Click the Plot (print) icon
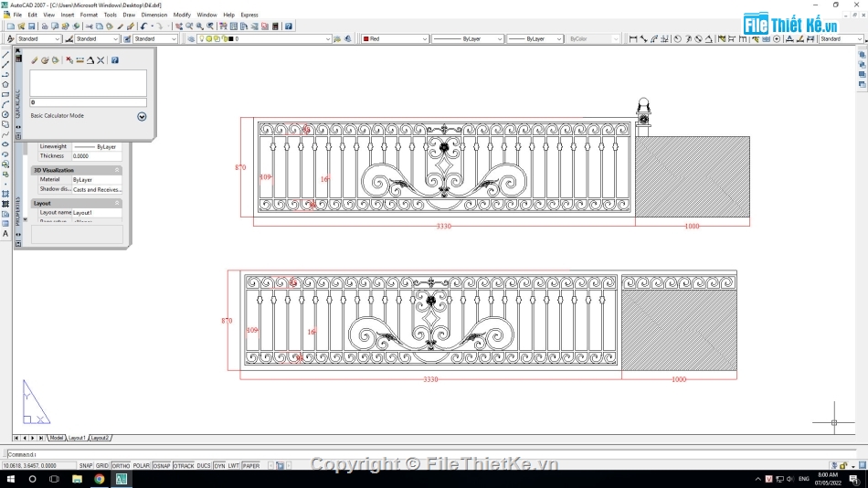The width and height of the screenshot is (868, 488). (x=45, y=26)
